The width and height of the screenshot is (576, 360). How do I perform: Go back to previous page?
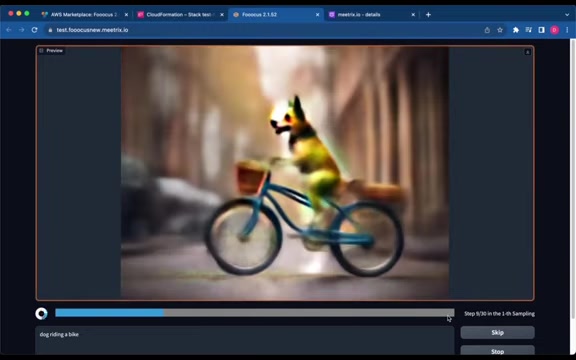(x=9, y=30)
